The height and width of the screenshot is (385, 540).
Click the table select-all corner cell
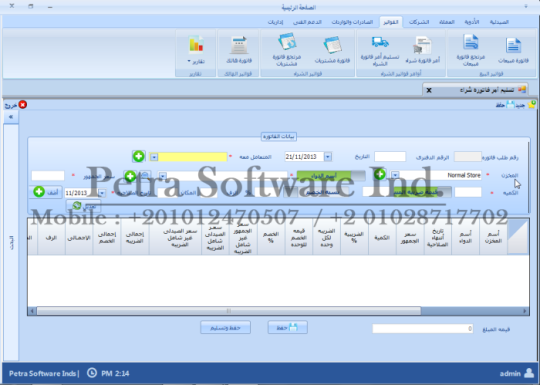tap(518, 237)
